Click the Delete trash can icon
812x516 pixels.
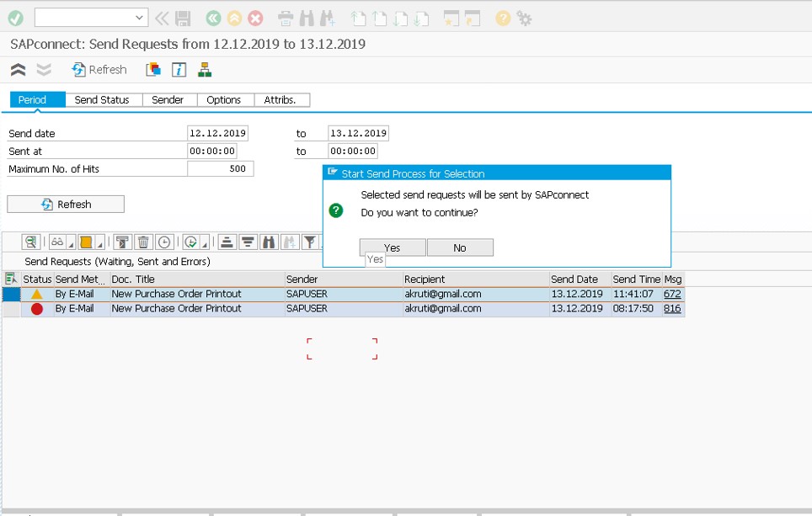[x=143, y=242]
